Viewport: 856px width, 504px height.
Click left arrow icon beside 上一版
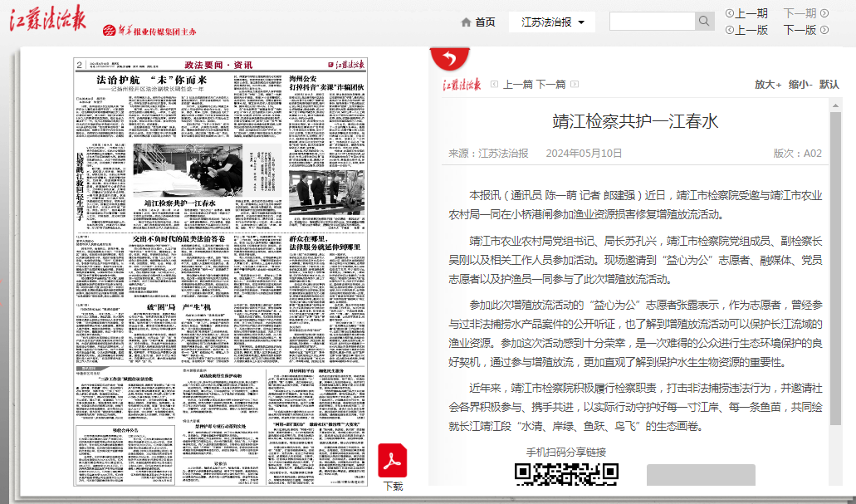tap(729, 30)
